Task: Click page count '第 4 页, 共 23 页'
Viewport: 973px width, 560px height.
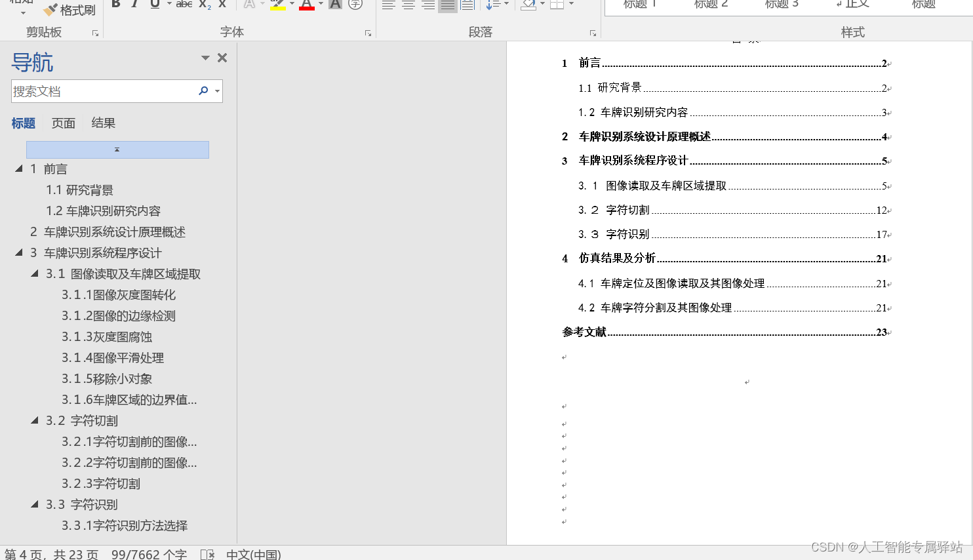Action: pyautogui.click(x=51, y=554)
